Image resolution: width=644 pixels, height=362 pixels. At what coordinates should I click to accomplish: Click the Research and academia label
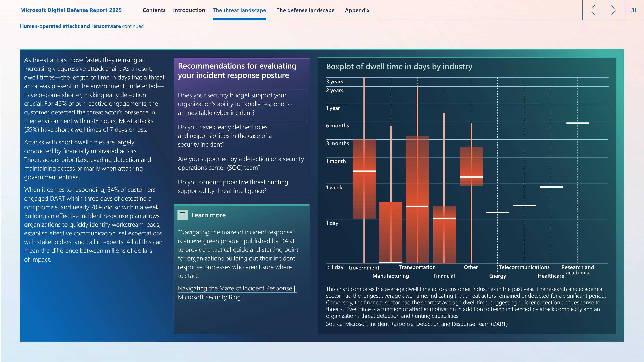[x=578, y=270]
